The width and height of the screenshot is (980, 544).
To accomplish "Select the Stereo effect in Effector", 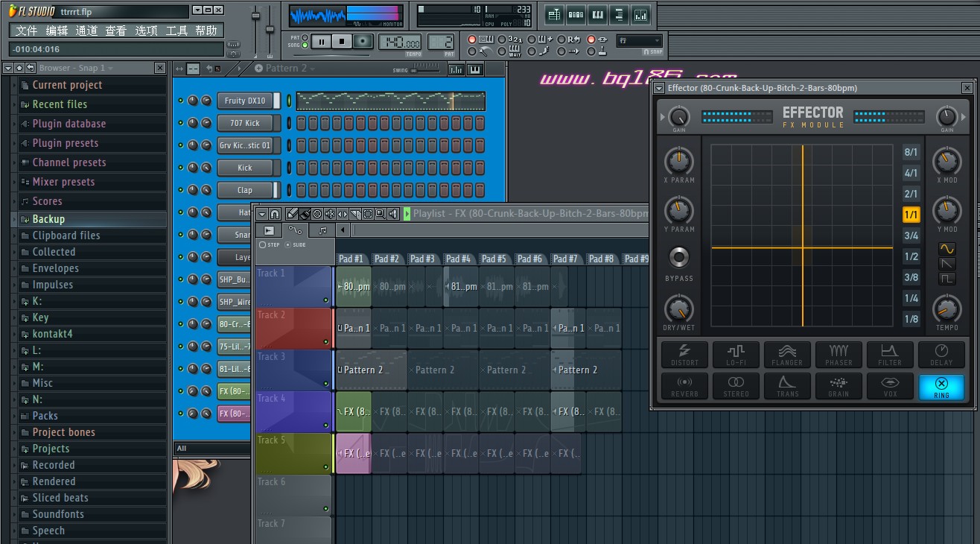I will pos(736,386).
